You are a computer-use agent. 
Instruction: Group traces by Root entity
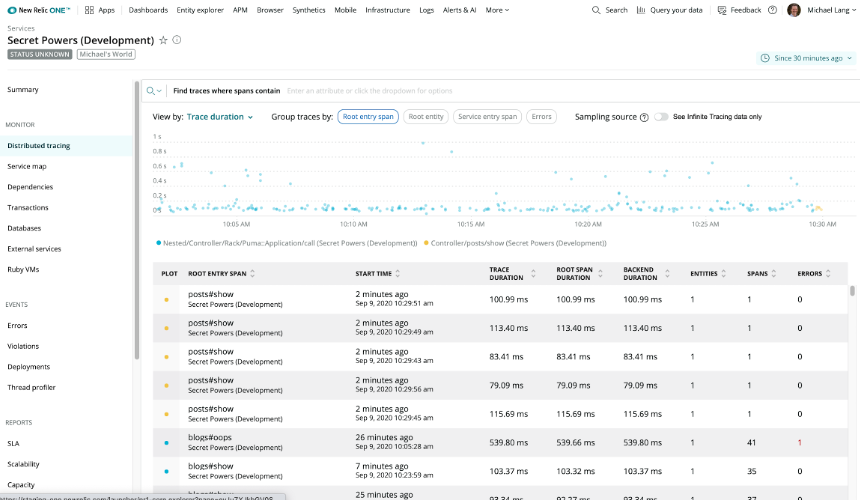[x=426, y=117]
